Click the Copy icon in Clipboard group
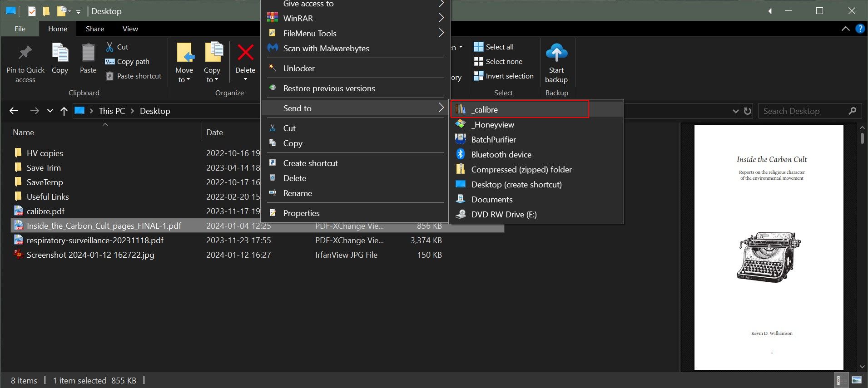Image resolution: width=868 pixels, height=388 pixels. point(60,53)
